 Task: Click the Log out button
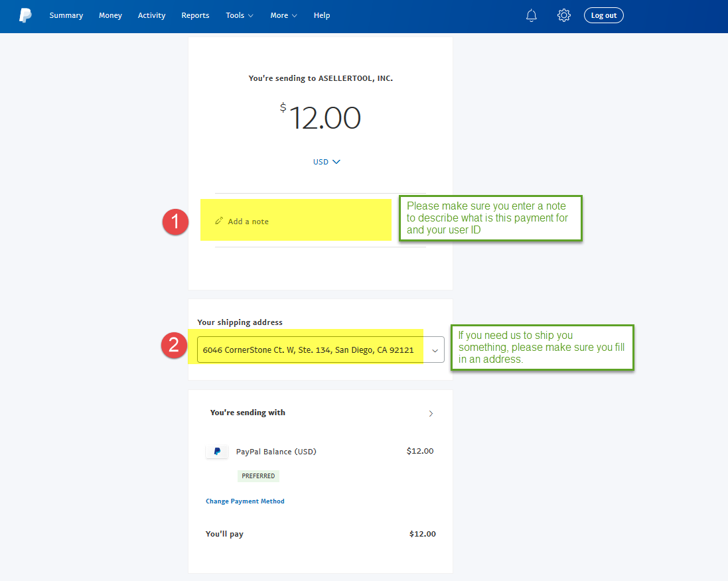604,15
